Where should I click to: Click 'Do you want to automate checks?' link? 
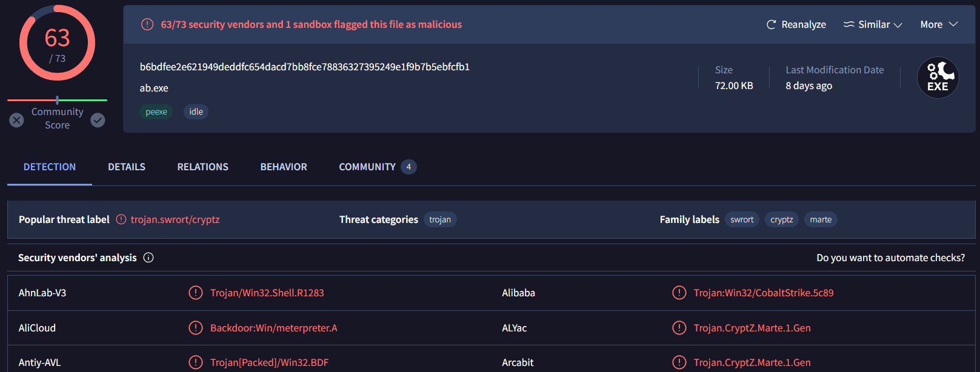890,257
